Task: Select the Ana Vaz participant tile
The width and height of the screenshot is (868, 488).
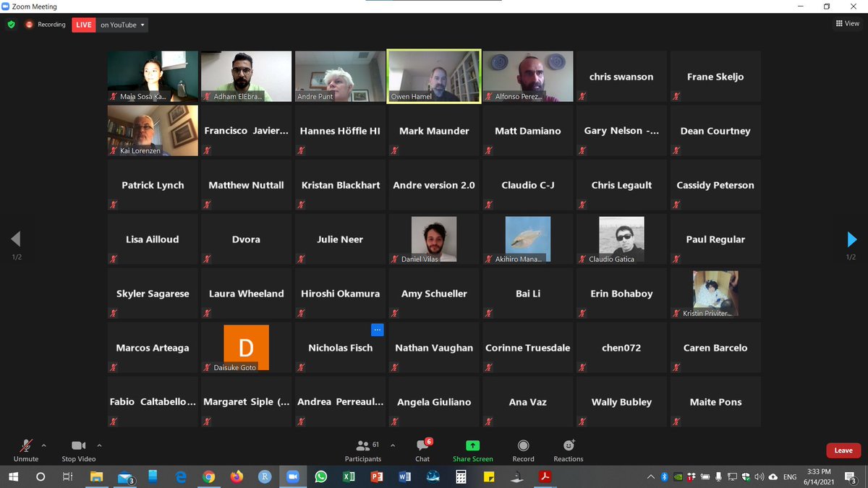Action: point(527,401)
